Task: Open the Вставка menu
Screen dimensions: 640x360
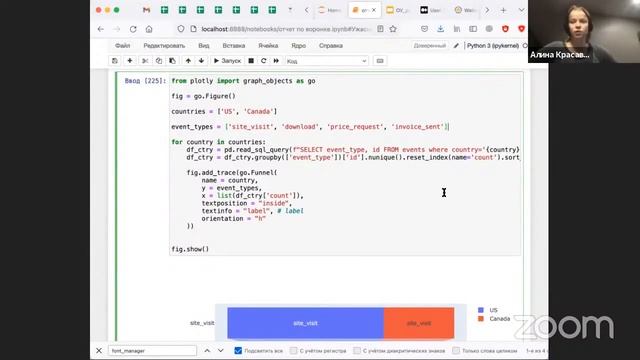Action: (x=233, y=46)
